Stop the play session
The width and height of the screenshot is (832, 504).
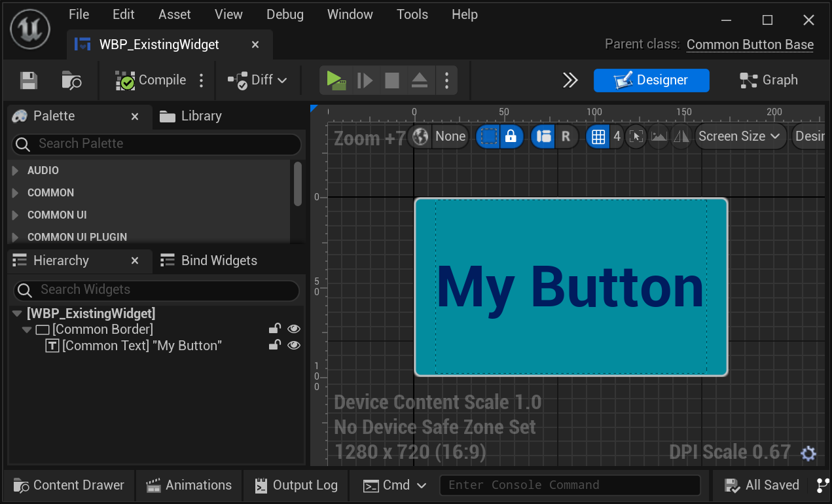tap(391, 81)
